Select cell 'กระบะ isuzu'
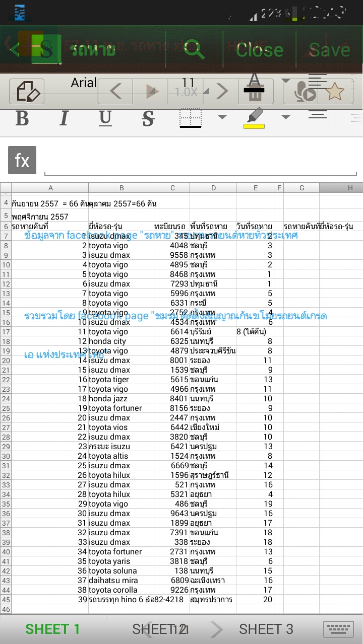Image resolution: width=363 pixels, height=644 pixels. click(x=122, y=447)
